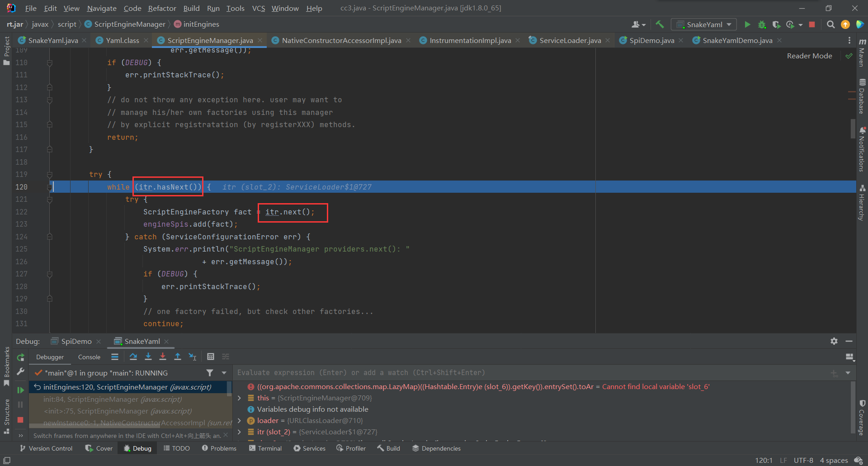Image resolution: width=868 pixels, height=466 pixels.
Task: Toggle the Bookmarks side panel
Action: pos(6,366)
